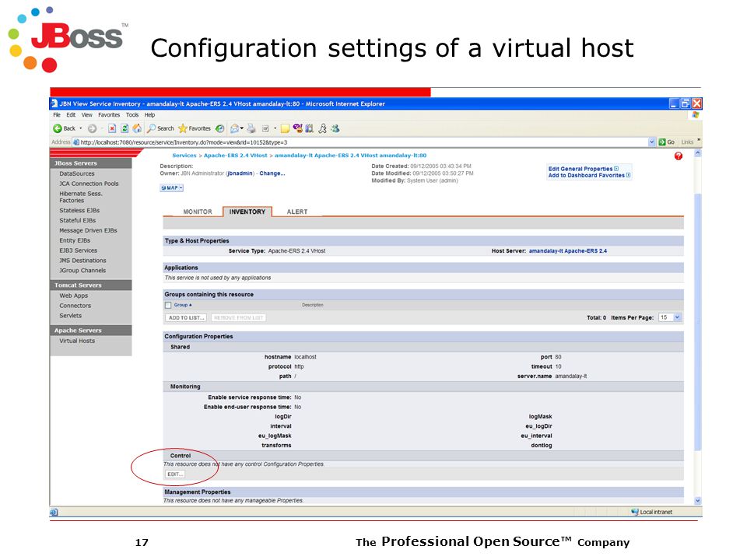This screenshot has height=560, width=747.
Task: Click the Add to Dashboard Favorites arrow icon
Action: 628,175
